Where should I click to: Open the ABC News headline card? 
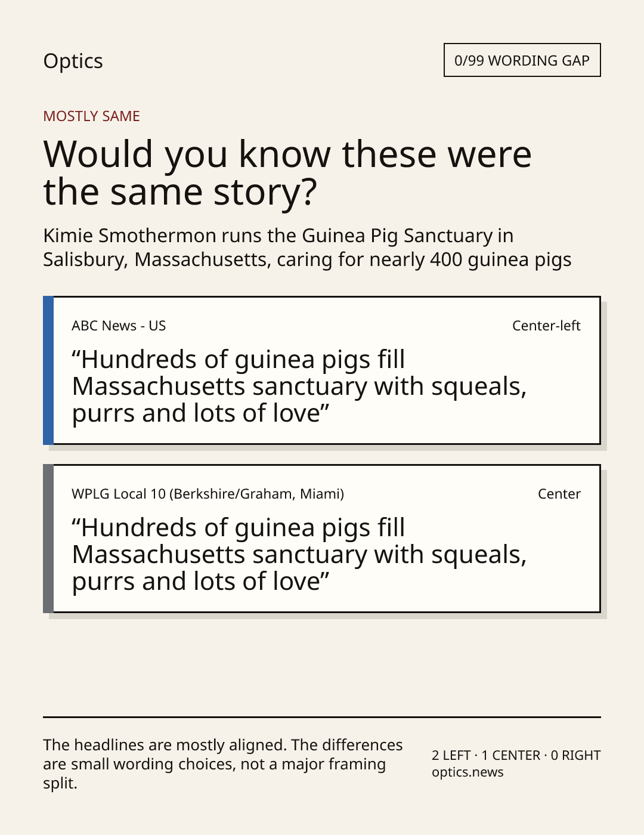[322, 370]
